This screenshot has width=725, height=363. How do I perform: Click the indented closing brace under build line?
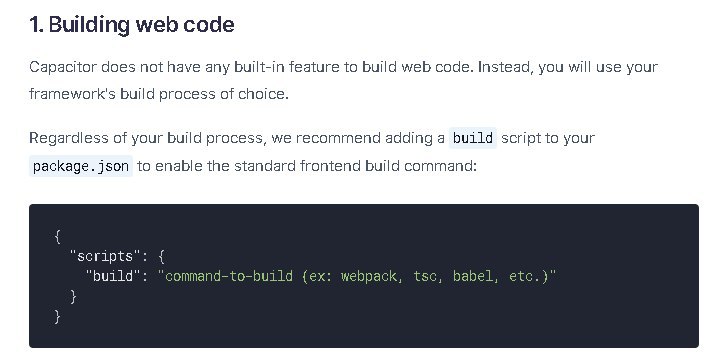(73, 296)
